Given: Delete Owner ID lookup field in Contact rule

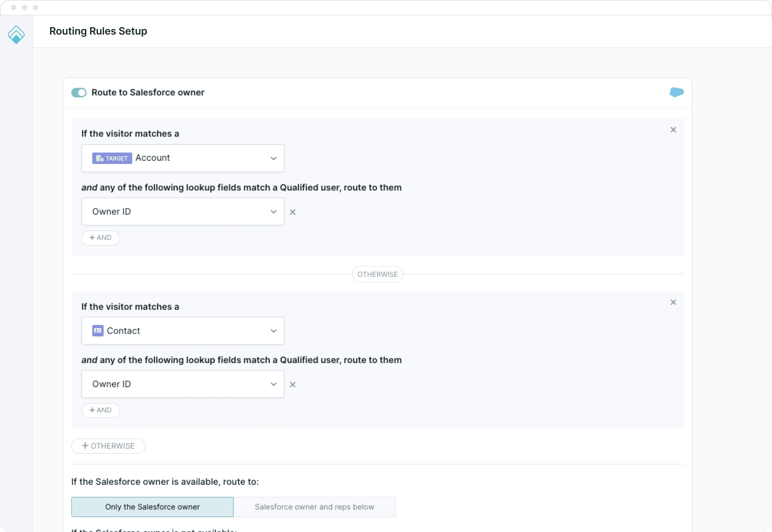Looking at the screenshot, I should [x=292, y=384].
